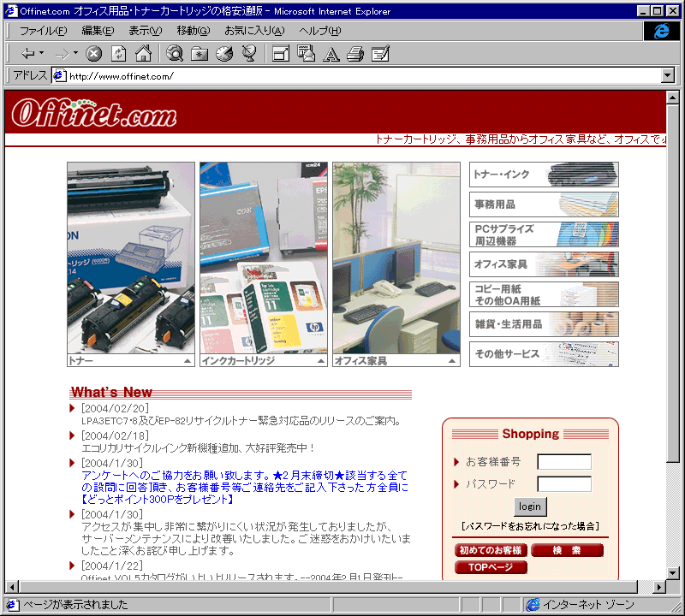Click the toner cartridge photo
The height and width of the screenshot is (616, 685).
pos(131,258)
